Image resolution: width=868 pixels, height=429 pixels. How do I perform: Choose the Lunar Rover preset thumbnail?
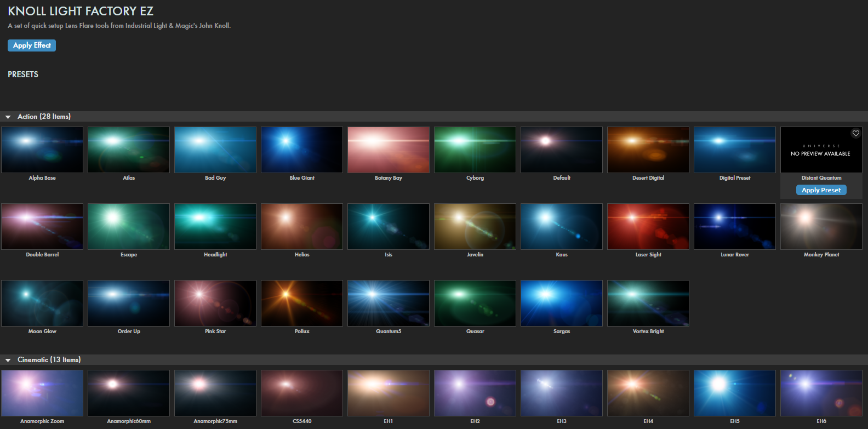[x=735, y=226]
